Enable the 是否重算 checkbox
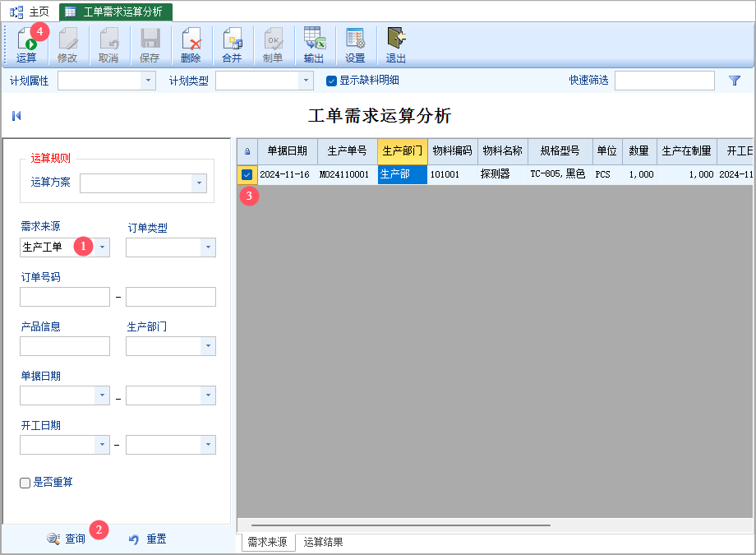Screen dimensions: 756x555 tap(25, 483)
